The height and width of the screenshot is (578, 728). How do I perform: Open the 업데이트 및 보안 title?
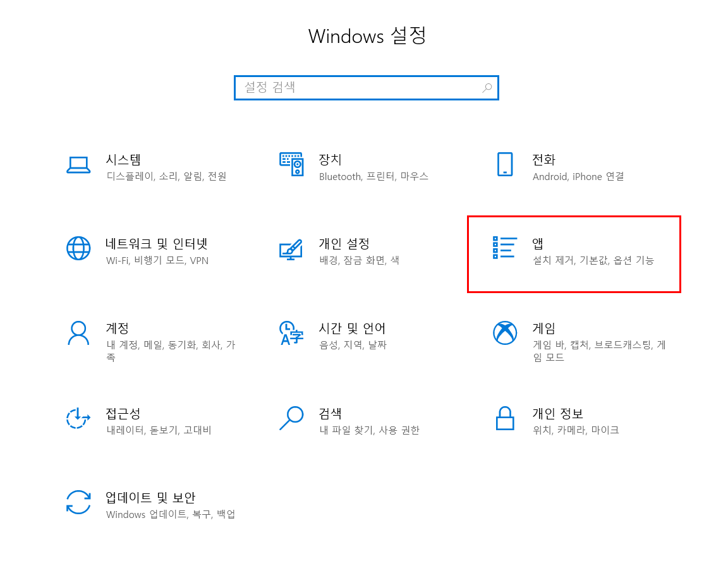coord(150,498)
